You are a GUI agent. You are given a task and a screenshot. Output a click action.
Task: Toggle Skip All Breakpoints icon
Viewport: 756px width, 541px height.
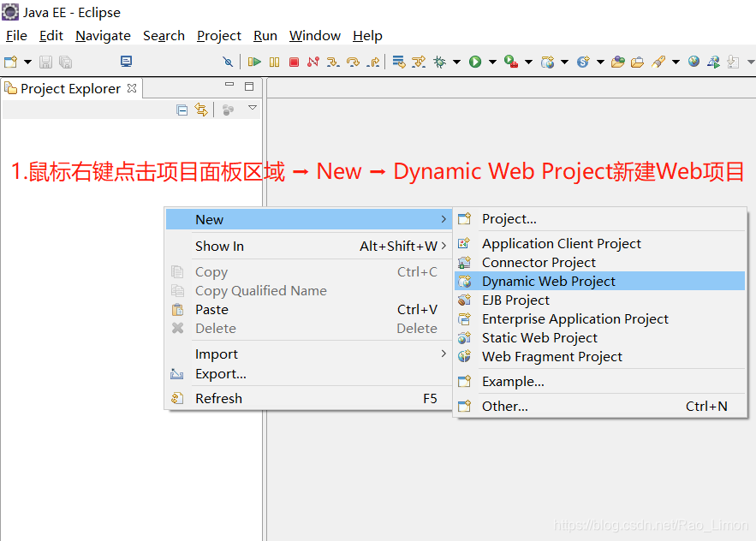(x=228, y=62)
